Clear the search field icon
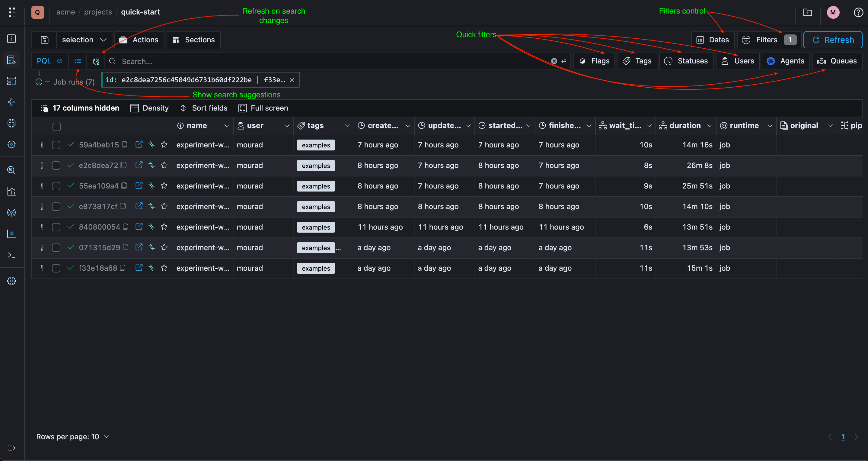The width and height of the screenshot is (868, 461). coord(554,61)
